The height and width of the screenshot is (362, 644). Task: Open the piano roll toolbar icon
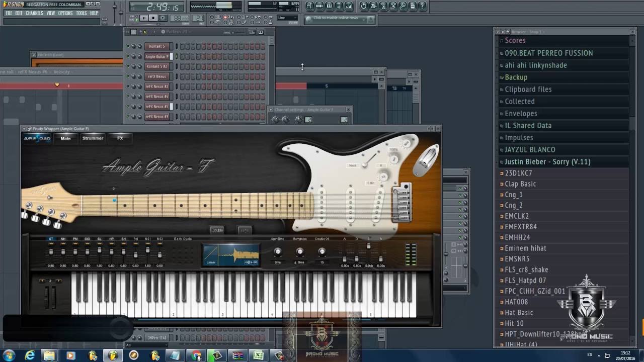pos(329,6)
